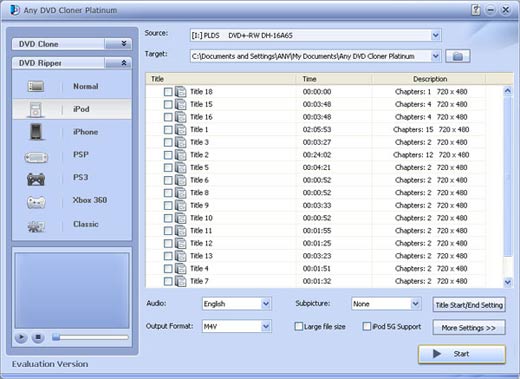Image resolution: width=520 pixels, height=379 pixels.
Task: Enable iPod 5G Support checkbox
Action: point(367,326)
